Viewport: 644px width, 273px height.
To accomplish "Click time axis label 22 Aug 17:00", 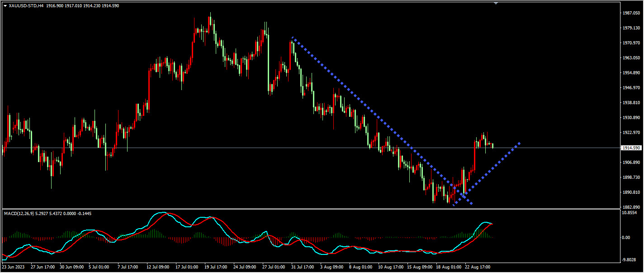I will 478,267.
